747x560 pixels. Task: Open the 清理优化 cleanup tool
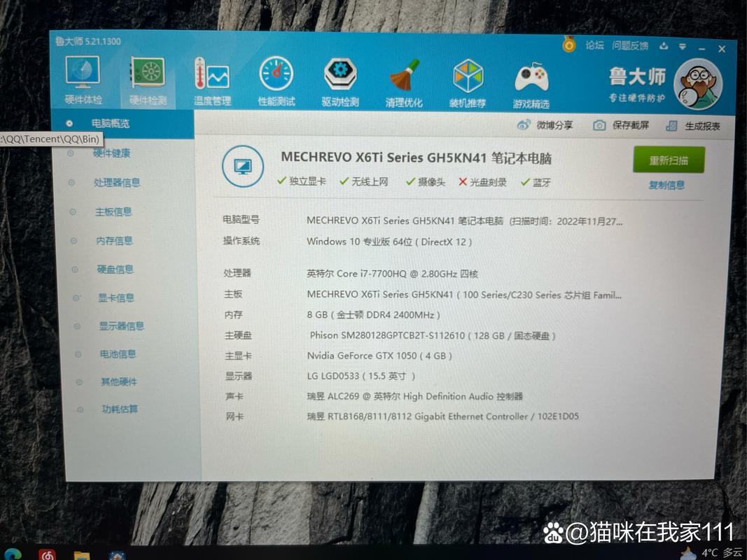click(x=403, y=79)
